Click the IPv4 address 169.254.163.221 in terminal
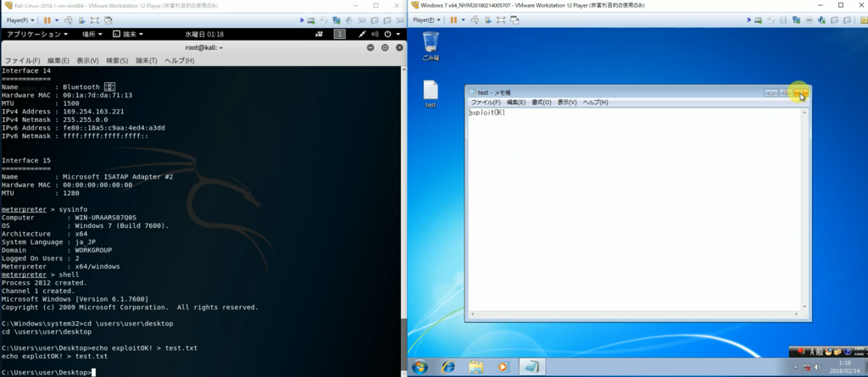Image resolution: width=868 pixels, height=377 pixels. click(x=93, y=111)
